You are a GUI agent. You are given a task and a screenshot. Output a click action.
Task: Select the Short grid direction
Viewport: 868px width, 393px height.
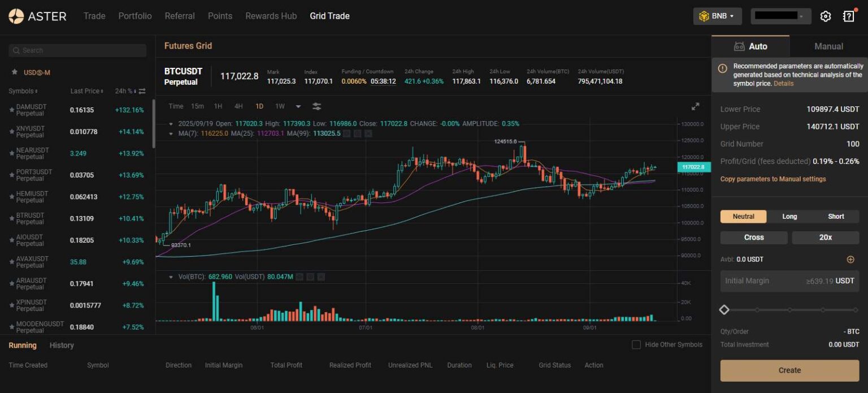(x=835, y=216)
